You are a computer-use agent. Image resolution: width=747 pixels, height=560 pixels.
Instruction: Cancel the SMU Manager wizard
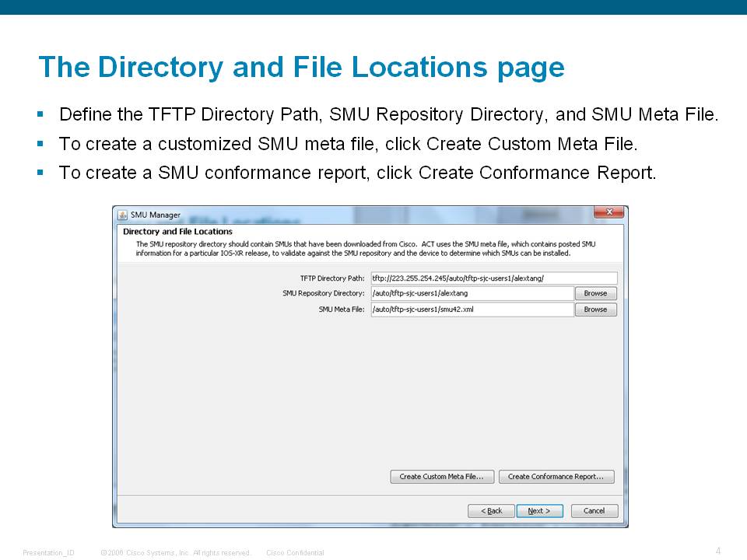click(594, 511)
